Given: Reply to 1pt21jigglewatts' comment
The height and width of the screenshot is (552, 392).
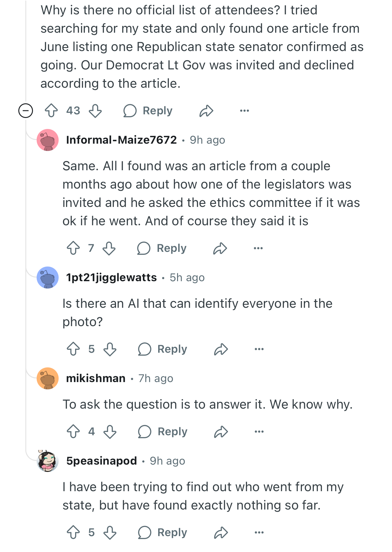Looking at the screenshot, I should tap(163, 349).
